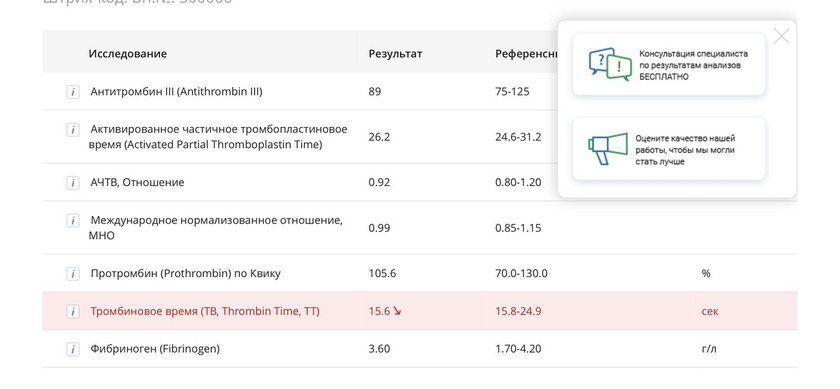Viewport: 840px width, 389px height.
Task: Click info icon for Тромбиновое время row
Action: click(73, 311)
